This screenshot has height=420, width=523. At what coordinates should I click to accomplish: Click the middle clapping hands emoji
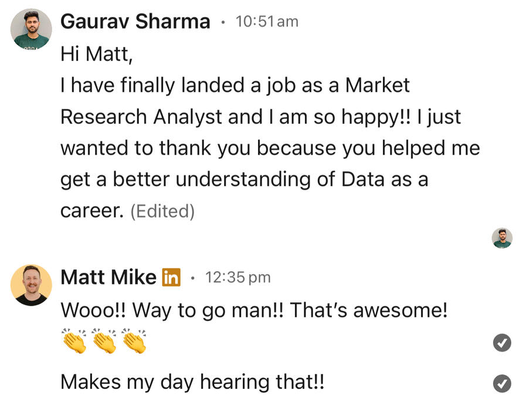point(104,340)
